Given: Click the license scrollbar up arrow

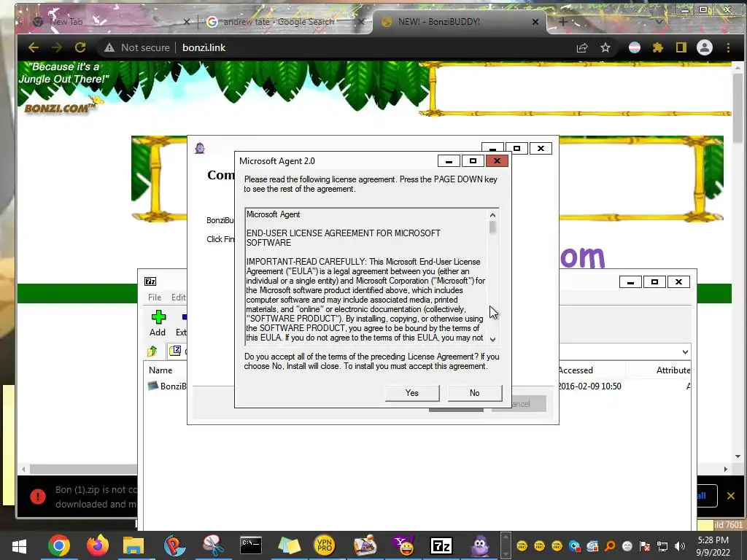Looking at the screenshot, I should coord(492,215).
